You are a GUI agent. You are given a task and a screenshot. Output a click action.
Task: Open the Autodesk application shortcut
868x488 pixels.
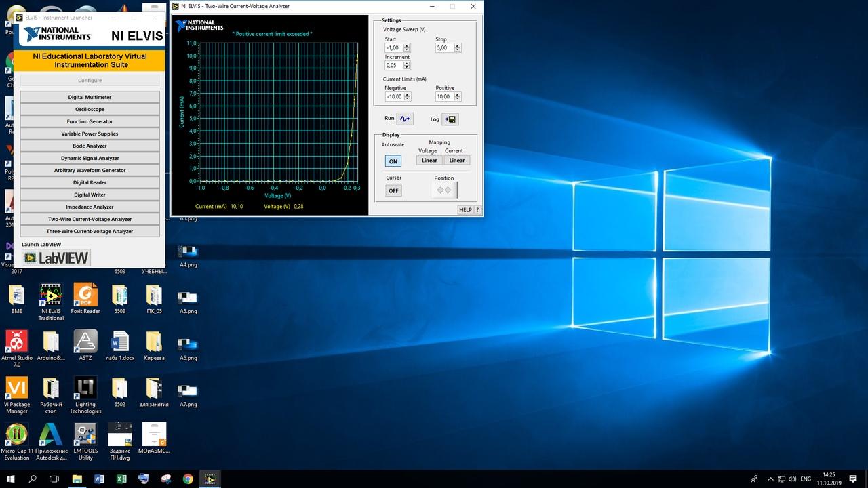pos(52,441)
